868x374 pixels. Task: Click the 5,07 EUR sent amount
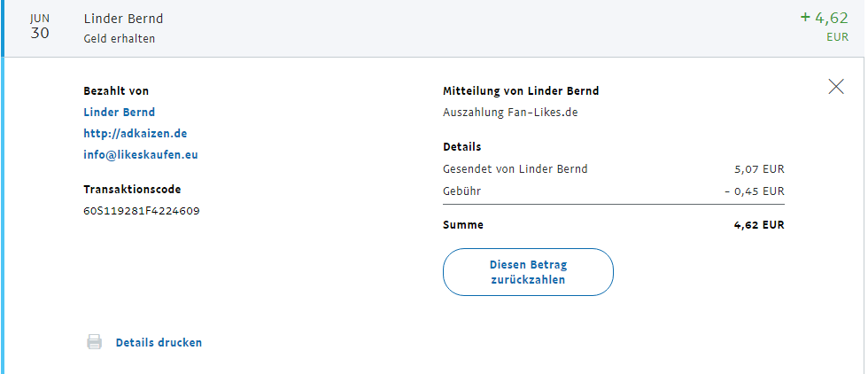click(759, 168)
